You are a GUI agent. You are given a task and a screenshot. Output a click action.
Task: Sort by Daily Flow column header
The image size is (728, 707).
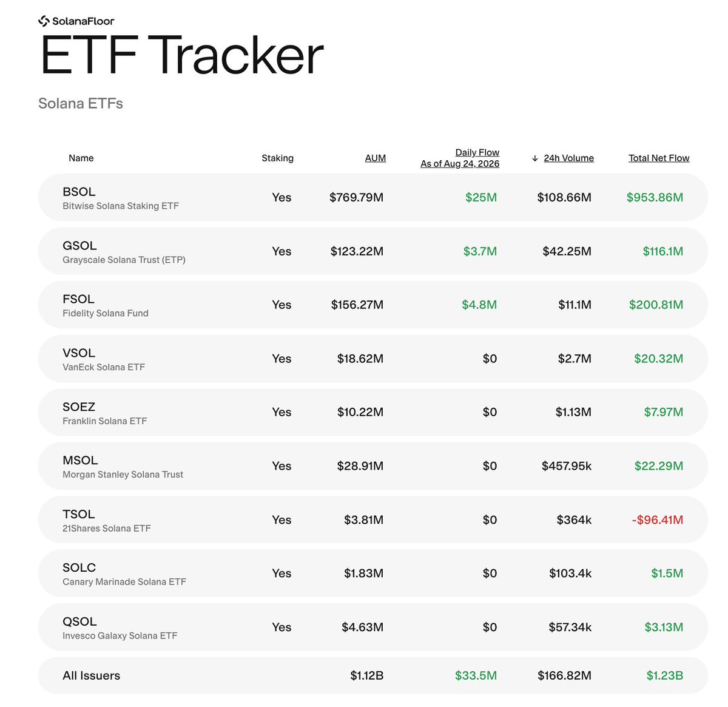coord(460,158)
